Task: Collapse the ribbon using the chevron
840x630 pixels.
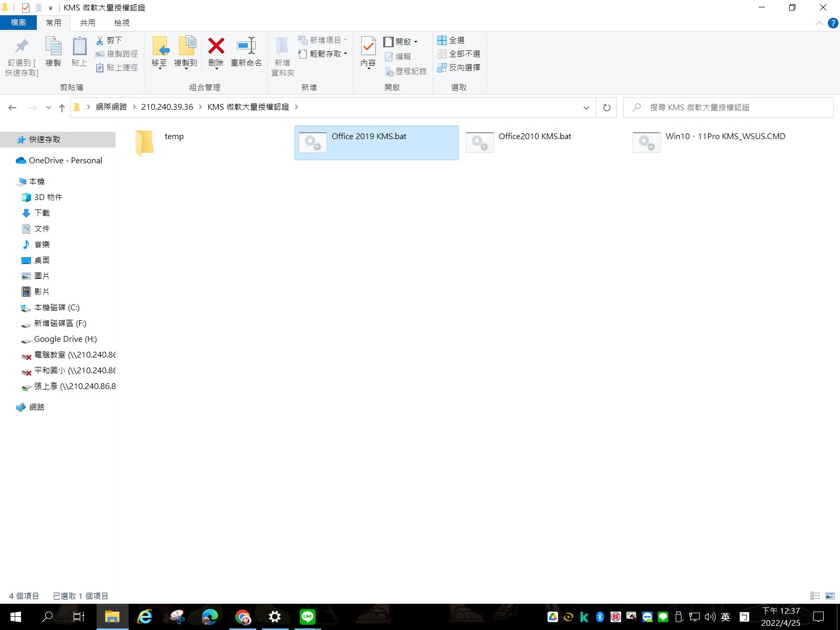Action: [819, 23]
